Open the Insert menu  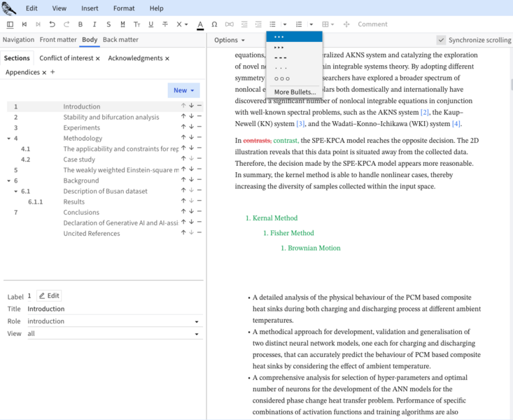[90, 8]
